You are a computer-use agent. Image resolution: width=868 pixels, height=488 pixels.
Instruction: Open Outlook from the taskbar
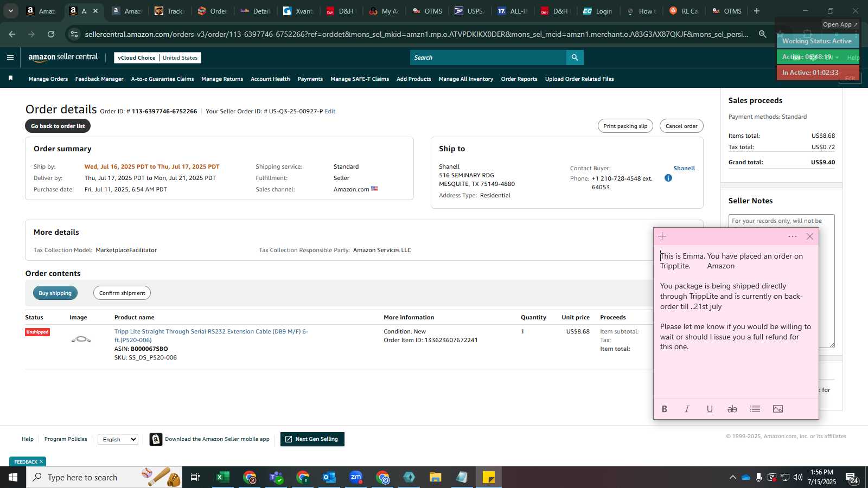tap(329, 477)
